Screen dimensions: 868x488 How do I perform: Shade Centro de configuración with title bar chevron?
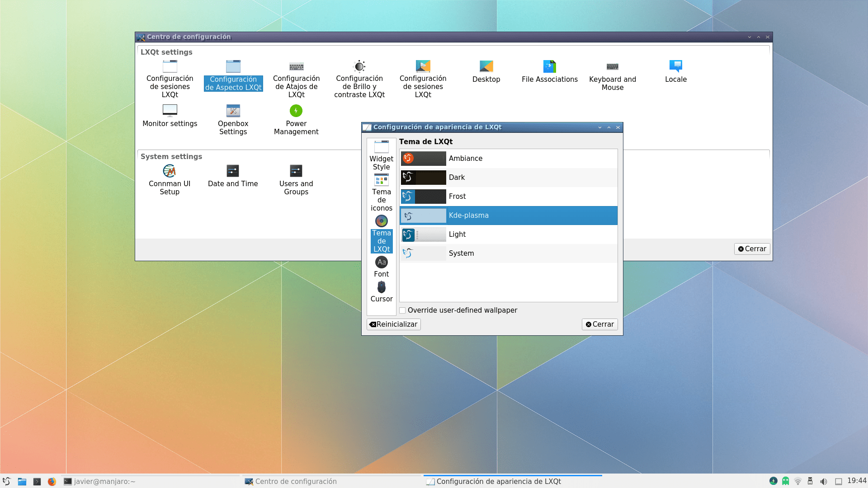750,37
